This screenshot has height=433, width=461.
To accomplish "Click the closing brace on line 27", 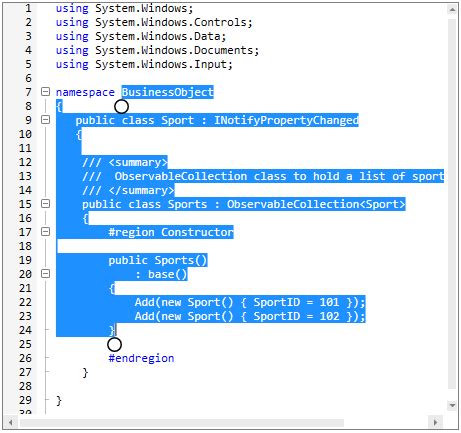I will click(x=85, y=372).
